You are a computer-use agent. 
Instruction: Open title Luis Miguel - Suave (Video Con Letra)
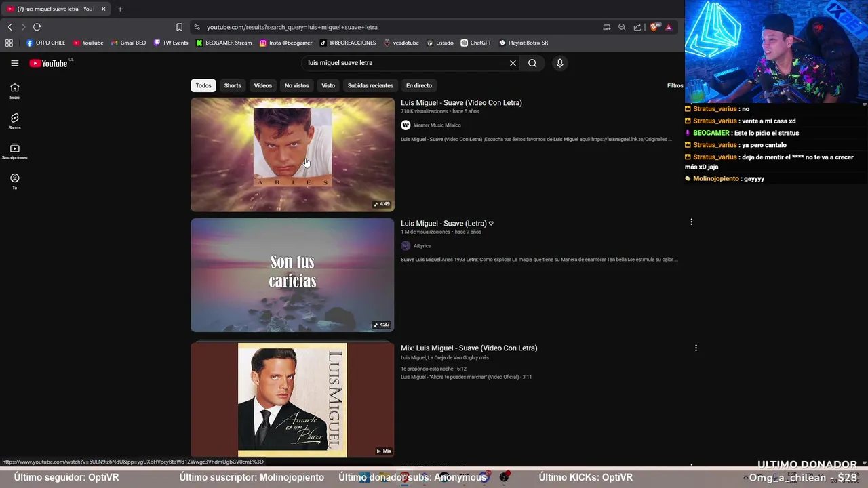click(461, 103)
